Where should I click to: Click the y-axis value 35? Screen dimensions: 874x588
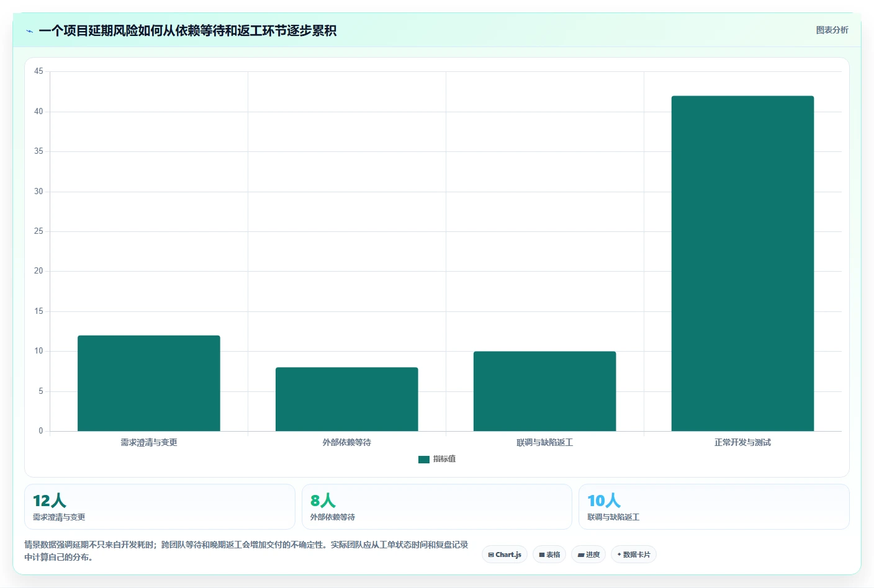tap(38, 151)
